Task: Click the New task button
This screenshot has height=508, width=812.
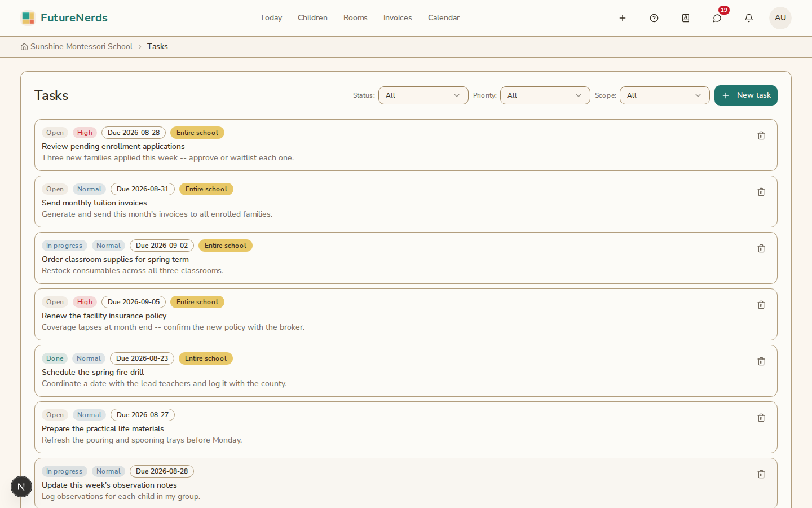Action: click(745, 95)
